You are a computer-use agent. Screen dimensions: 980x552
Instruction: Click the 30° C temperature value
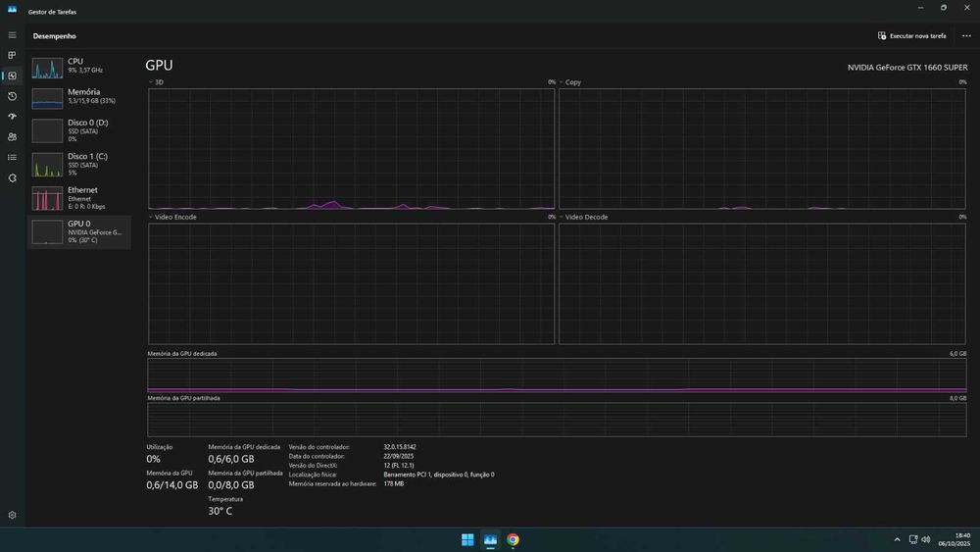pyautogui.click(x=220, y=511)
